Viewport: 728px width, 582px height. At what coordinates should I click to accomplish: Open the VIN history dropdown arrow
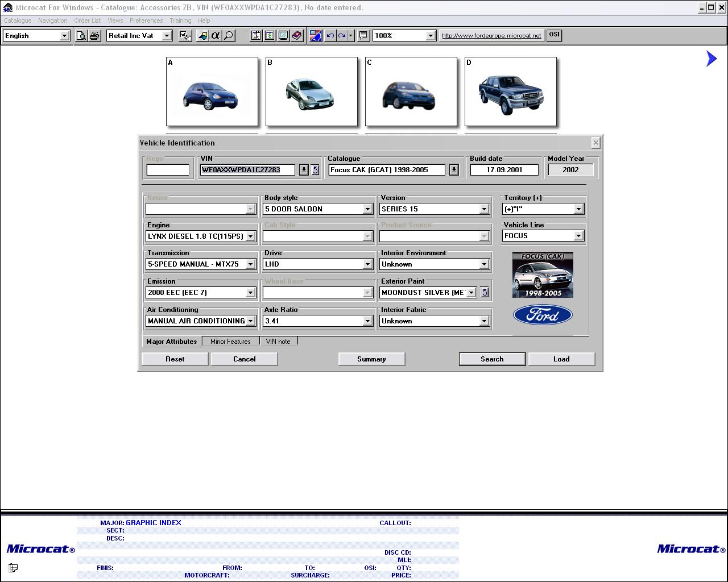tap(304, 170)
